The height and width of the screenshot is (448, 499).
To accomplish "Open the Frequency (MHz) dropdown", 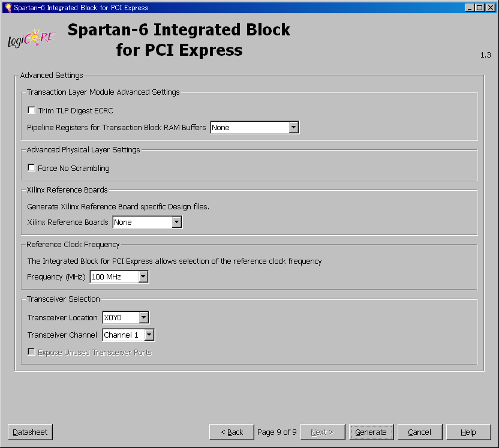I will [x=143, y=277].
